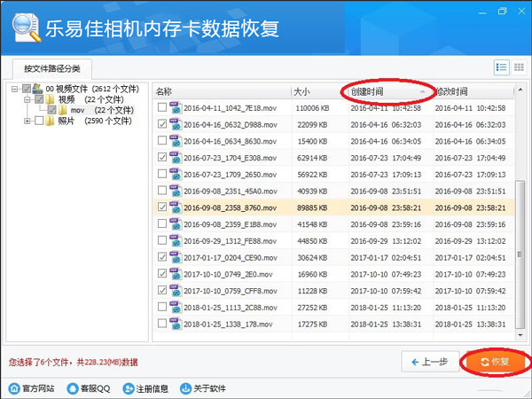Select the size cell 89885 KB
The width and height of the screenshot is (532, 399).
click(x=312, y=208)
